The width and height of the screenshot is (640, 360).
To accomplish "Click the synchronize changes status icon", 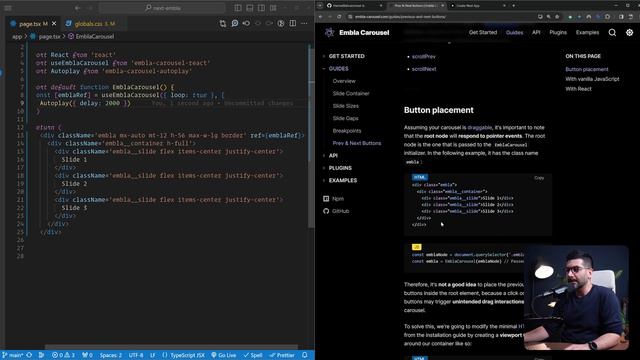I will (x=29, y=355).
